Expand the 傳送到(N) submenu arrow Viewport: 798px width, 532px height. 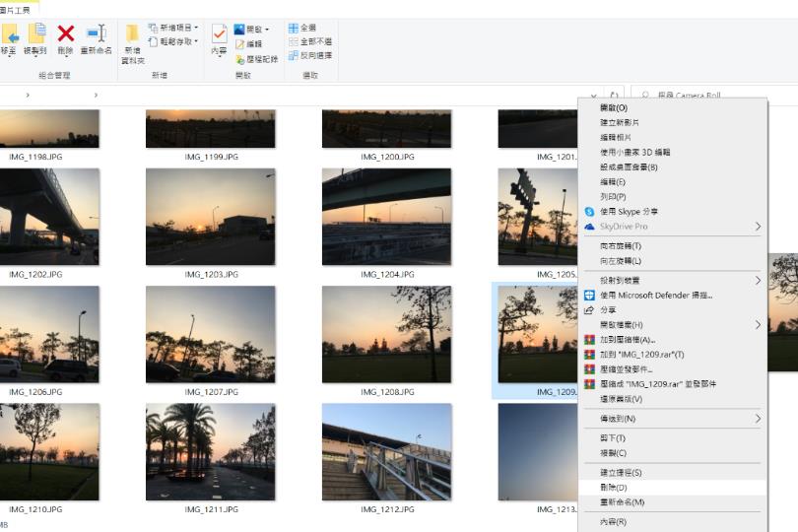(x=758, y=419)
